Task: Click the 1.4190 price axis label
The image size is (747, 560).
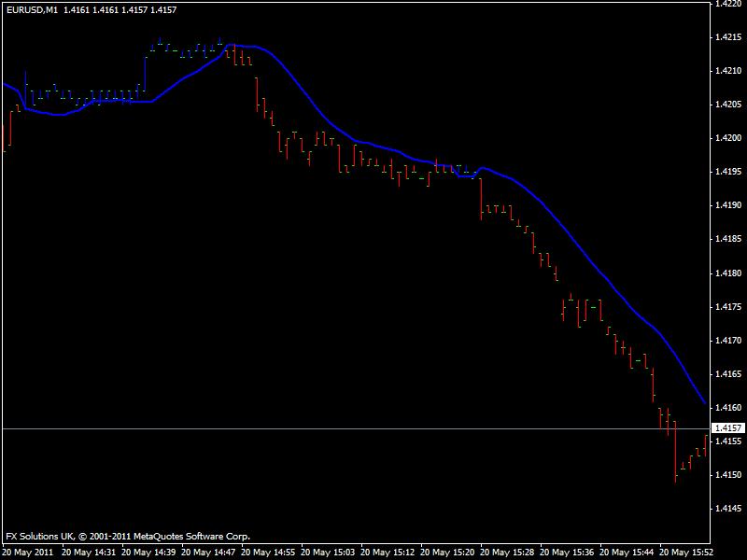Action: pos(728,205)
